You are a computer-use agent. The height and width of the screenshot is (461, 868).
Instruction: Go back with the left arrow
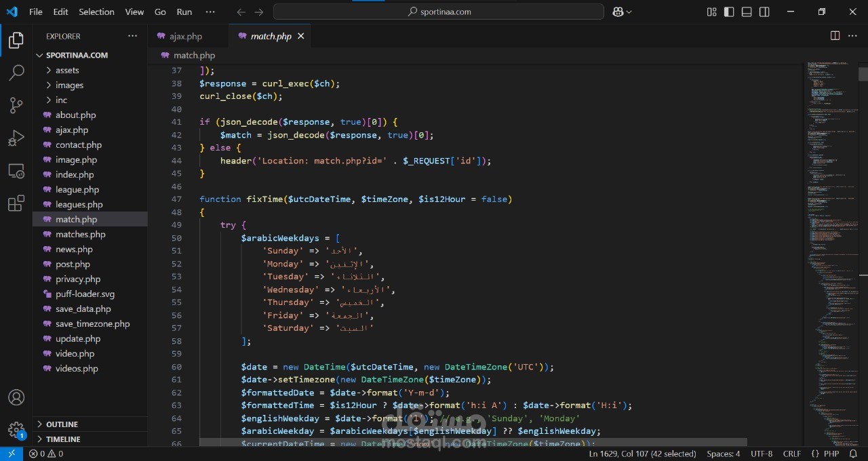pos(241,12)
